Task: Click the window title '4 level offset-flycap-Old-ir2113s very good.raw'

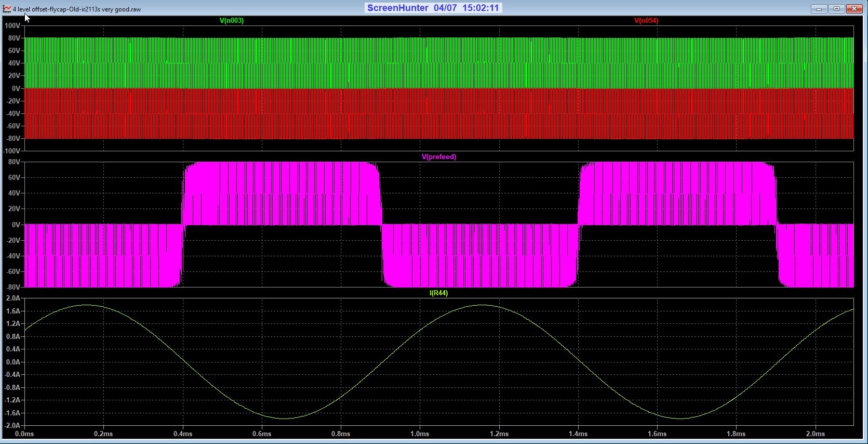Action: coord(77,9)
